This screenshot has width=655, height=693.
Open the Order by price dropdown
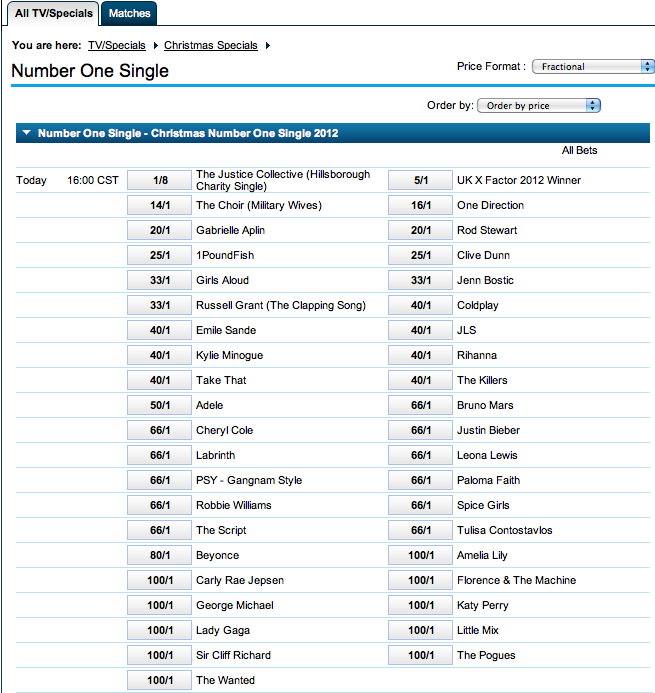[x=539, y=105]
